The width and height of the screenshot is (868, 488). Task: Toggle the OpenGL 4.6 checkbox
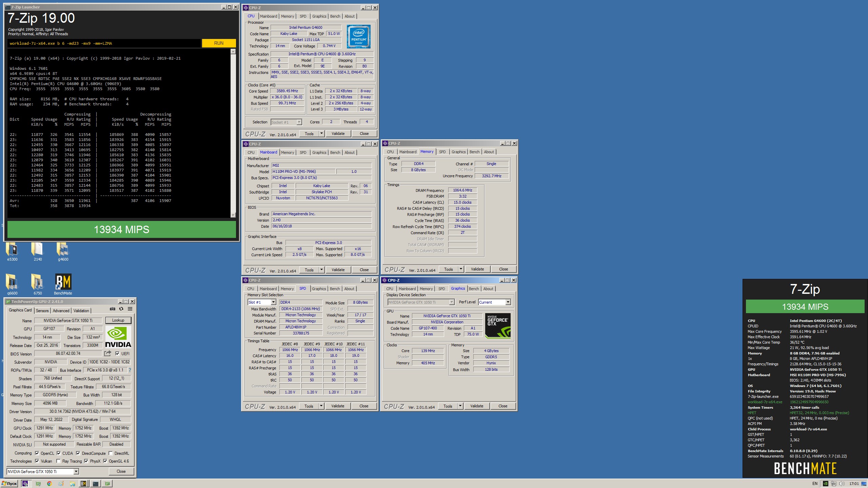click(105, 461)
